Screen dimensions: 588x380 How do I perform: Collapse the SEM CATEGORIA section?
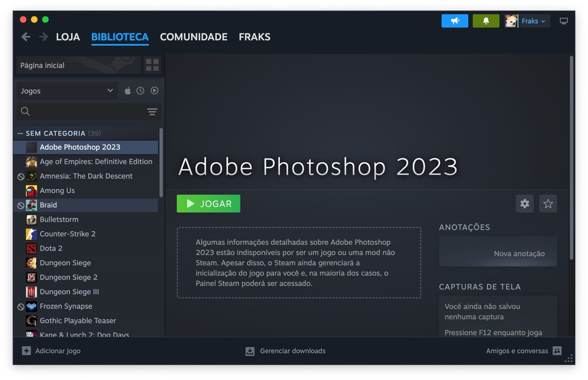click(21, 133)
